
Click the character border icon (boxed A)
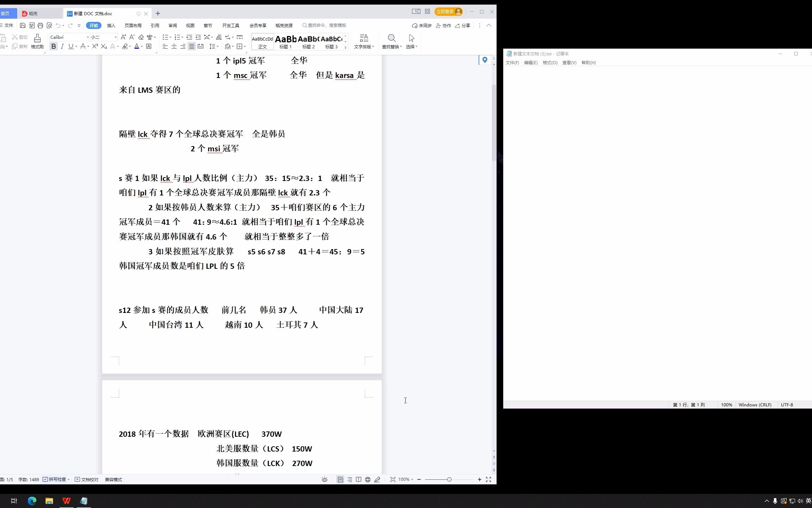pyautogui.click(x=149, y=46)
